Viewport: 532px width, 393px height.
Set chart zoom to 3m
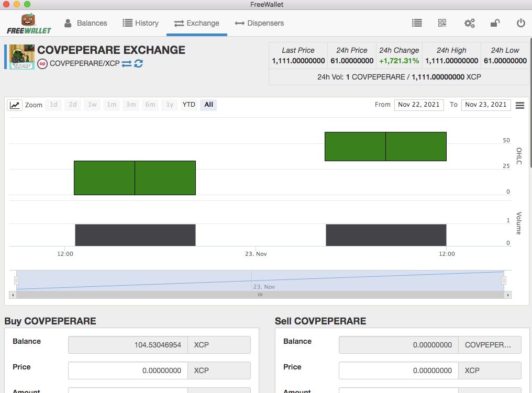click(x=131, y=105)
